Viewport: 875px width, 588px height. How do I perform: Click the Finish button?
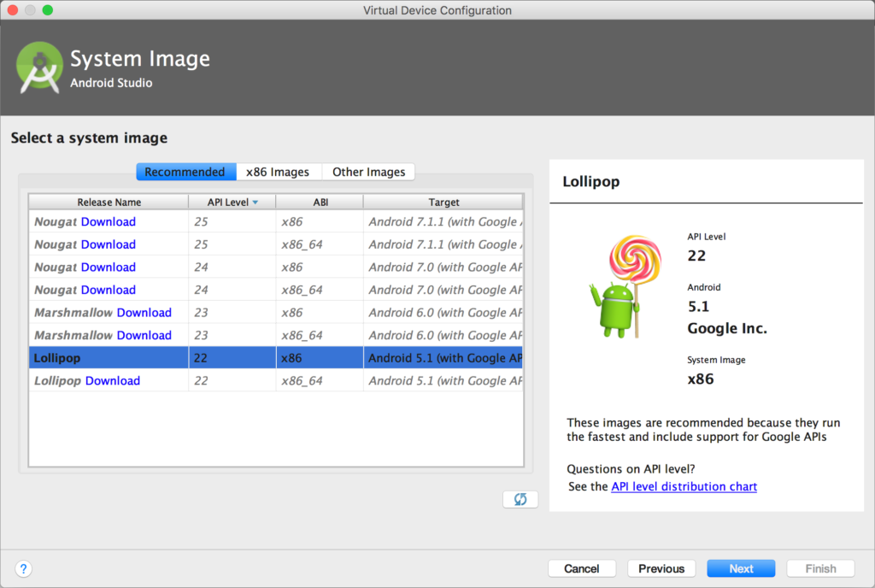[x=820, y=568]
